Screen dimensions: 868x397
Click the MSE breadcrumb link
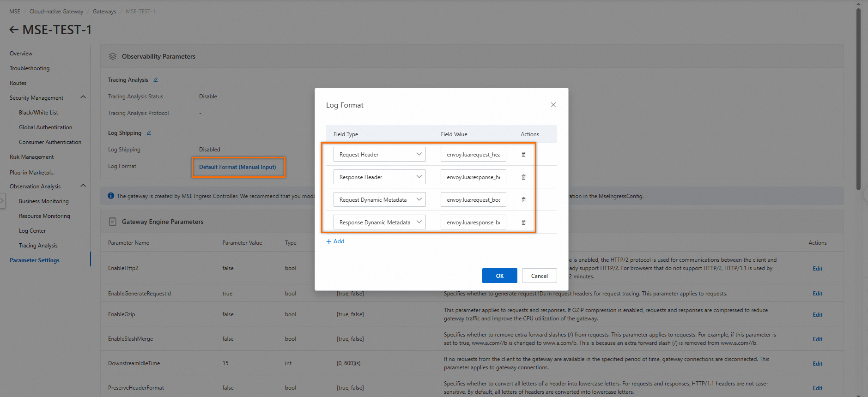click(x=15, y=12)
